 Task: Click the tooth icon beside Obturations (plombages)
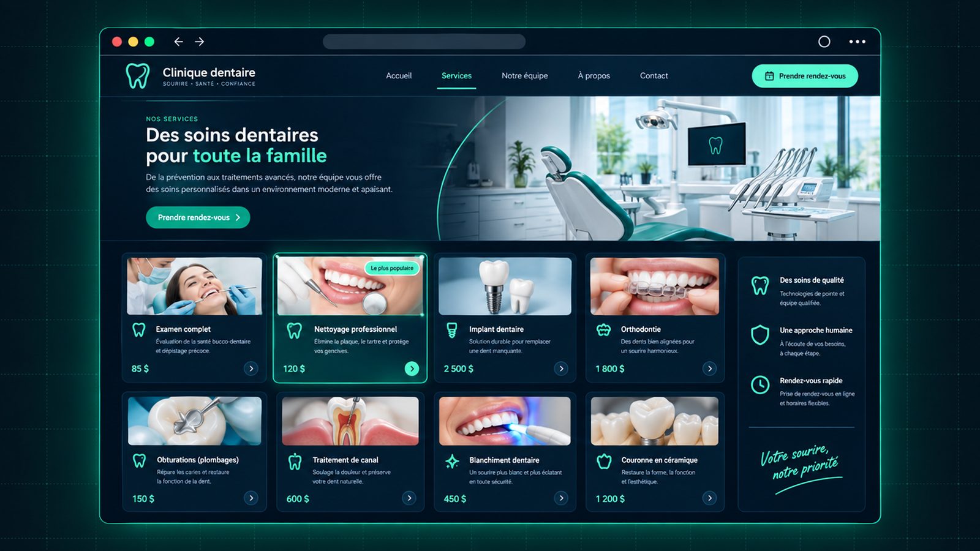click(140, 461)
